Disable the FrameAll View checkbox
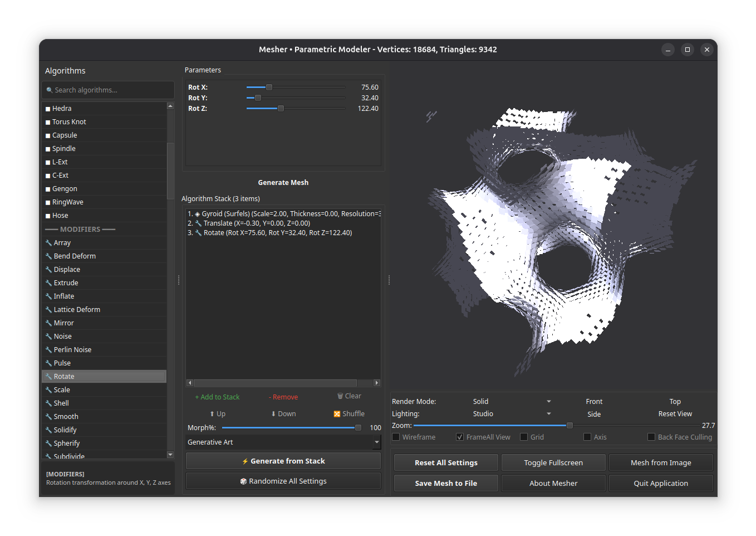The image size is (756, 536). tap(459, 437)
